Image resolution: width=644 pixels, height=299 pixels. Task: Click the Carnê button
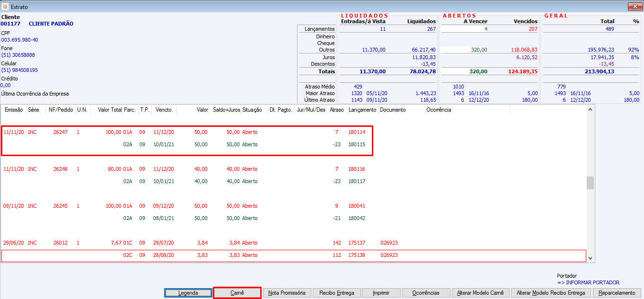237,293
